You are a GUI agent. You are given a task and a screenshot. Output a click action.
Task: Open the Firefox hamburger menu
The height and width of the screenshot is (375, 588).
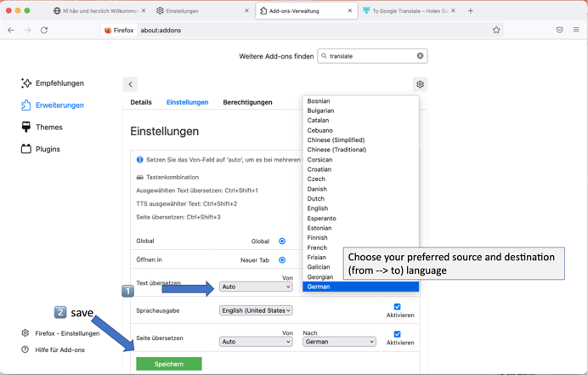tap(576, 30)
